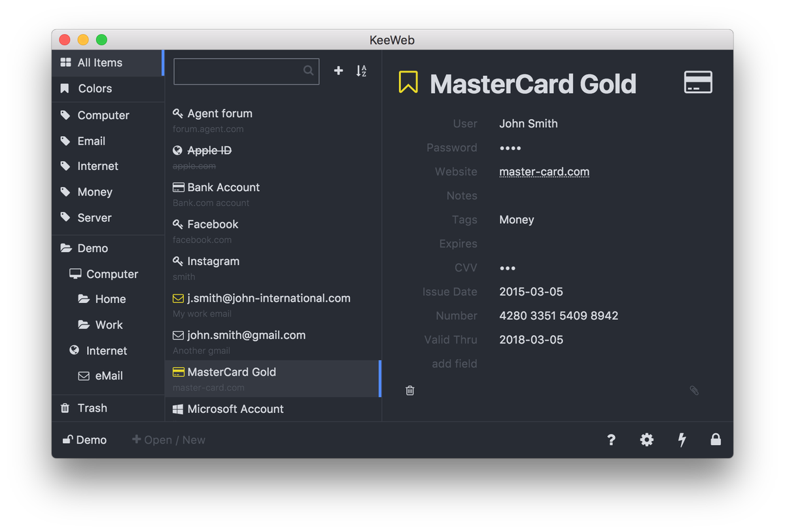This screenshot has width=785, height=532.
Task: Click the green maximize window button
Action: click(101, 40)
